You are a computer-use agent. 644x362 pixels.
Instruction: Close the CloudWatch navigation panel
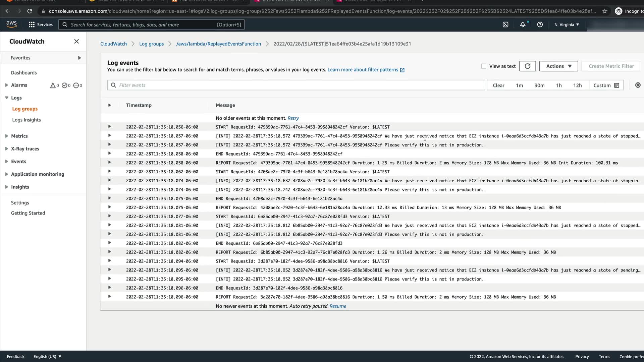76,41
